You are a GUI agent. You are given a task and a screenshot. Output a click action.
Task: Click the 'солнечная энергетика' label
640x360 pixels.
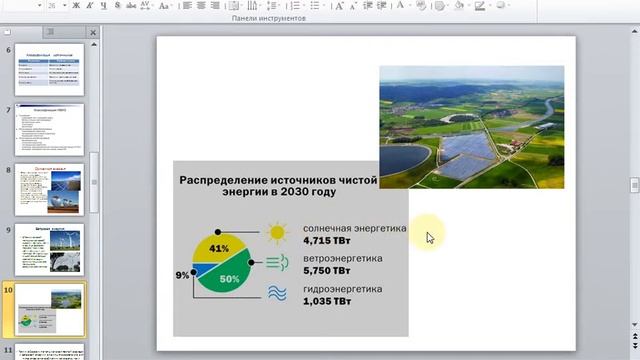click(x=355, y=228)
